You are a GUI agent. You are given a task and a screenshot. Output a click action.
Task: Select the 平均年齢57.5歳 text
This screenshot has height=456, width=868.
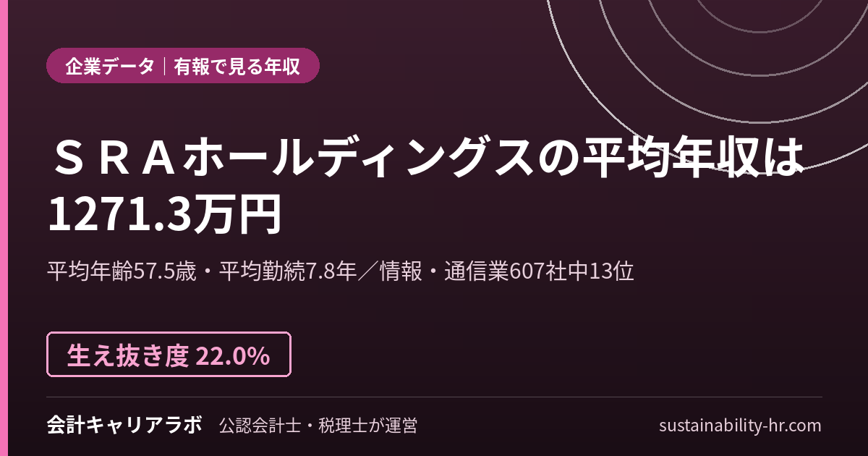122,271
